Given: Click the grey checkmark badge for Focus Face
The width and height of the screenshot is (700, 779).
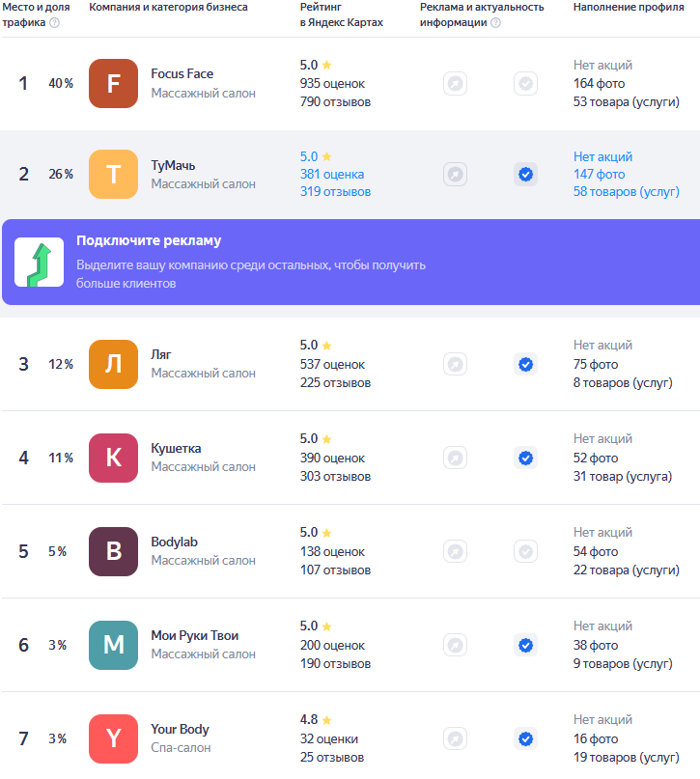Looking at the screenshot, I should pos(525,84).
